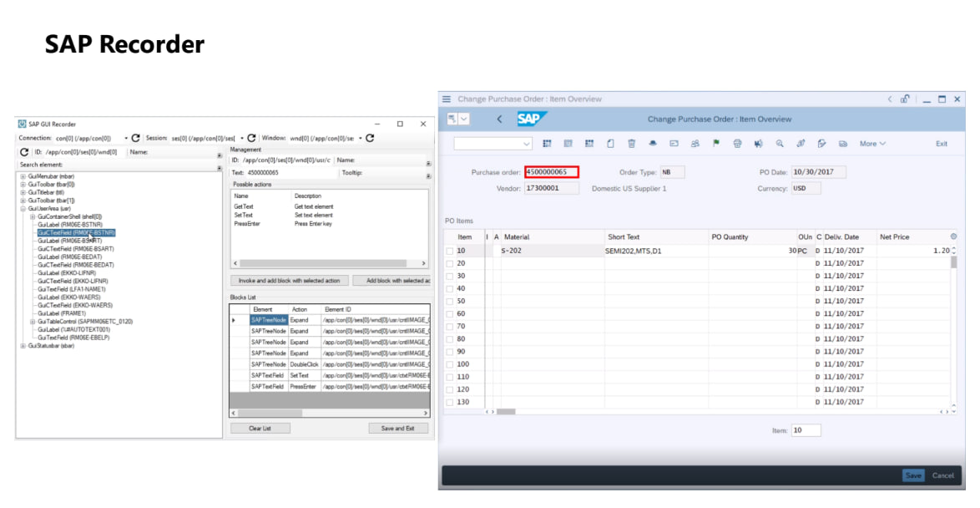
Task: Open the SAP hamburger menu in title bar
Action: coord(447,99)
